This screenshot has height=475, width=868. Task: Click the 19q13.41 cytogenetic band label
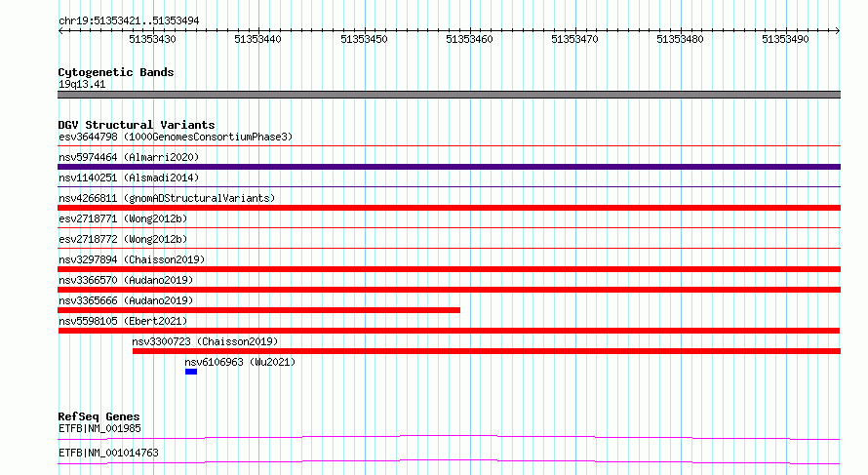point(82,84)
